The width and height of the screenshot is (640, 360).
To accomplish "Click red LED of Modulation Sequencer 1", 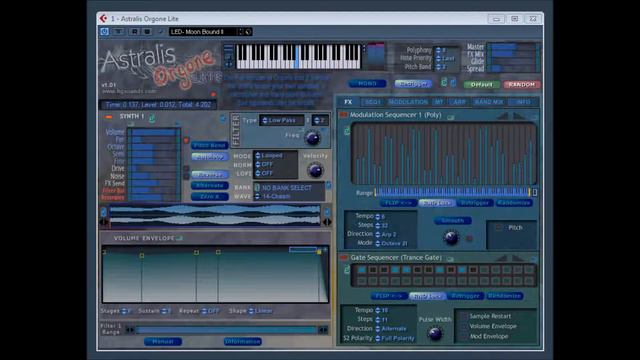I will (x=343, y=115).
